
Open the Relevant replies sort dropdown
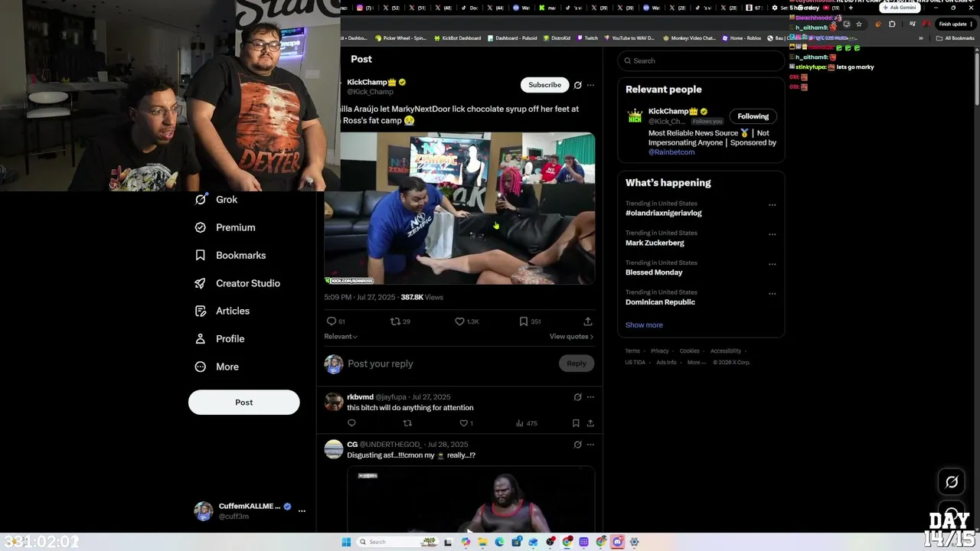pyautogui.click(x=341, y=337)
